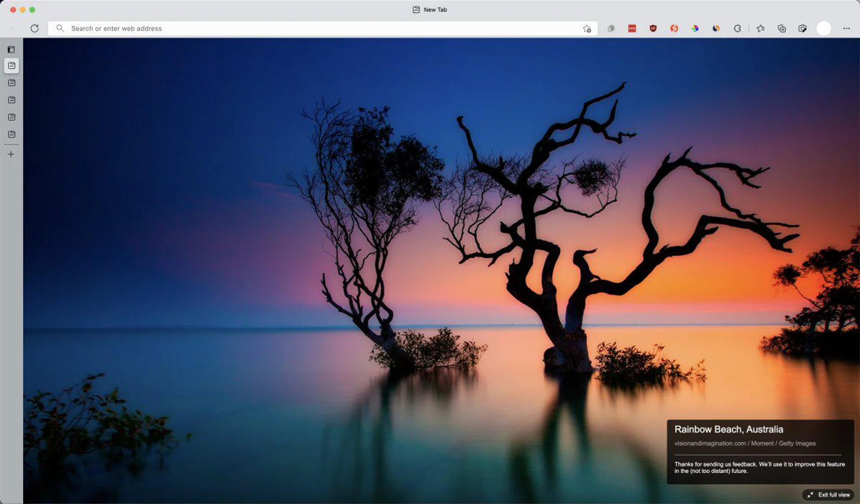This screenshot has width=860, height=504.
Task: Click the colorful pinwheel extension icon
Action: coord(695,28)
